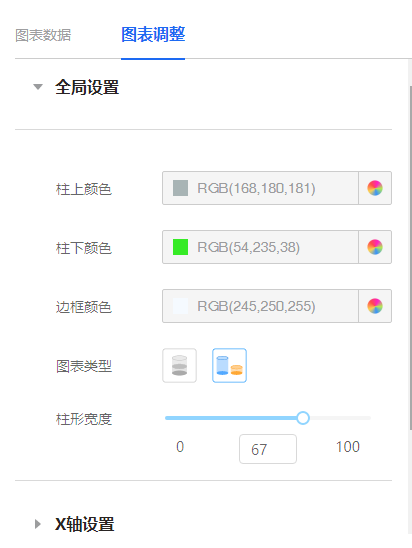Open color picker for 柱上颜色

[375, 188]
